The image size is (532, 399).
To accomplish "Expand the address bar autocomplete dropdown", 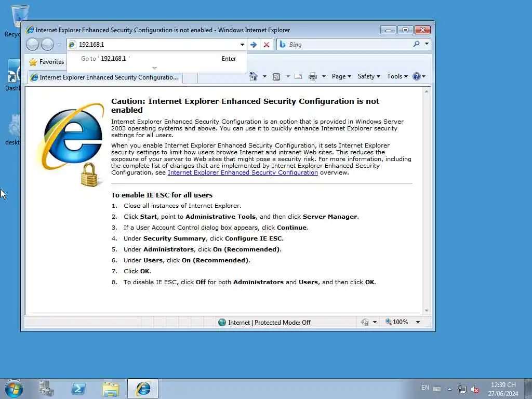I will coord(242,45).
